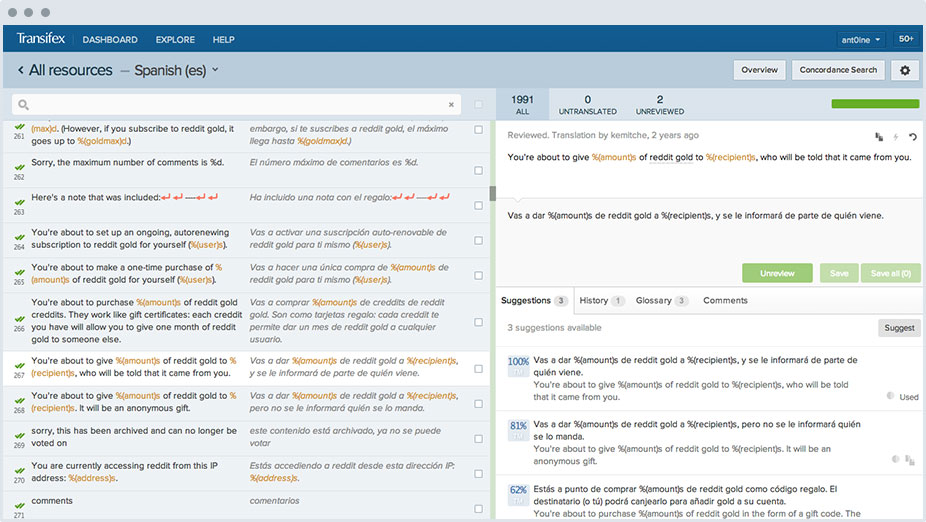Filter by 0 UNTRANSLATED strings
This screenshot has width=926, height=522.
point(588,105)
